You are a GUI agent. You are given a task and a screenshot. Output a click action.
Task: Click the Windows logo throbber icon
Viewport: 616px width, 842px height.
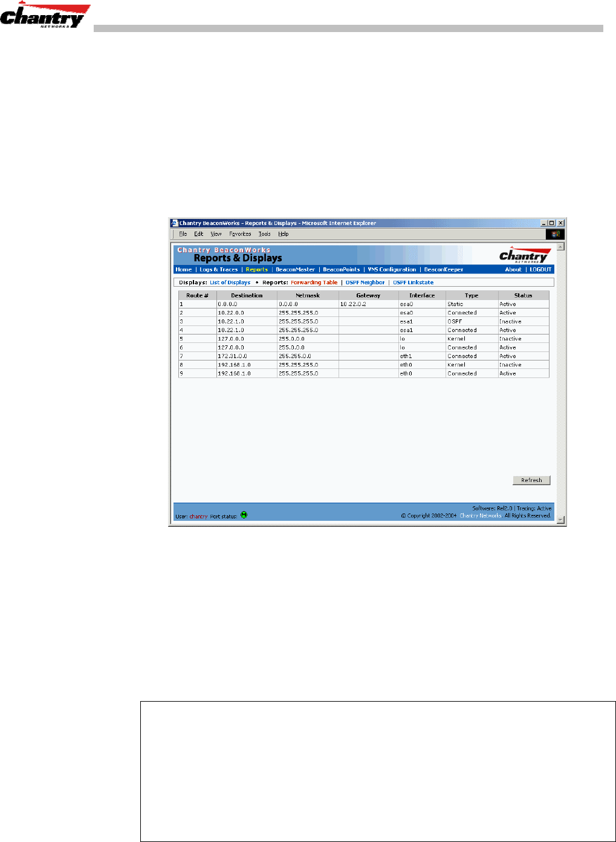tap(555, 234)
